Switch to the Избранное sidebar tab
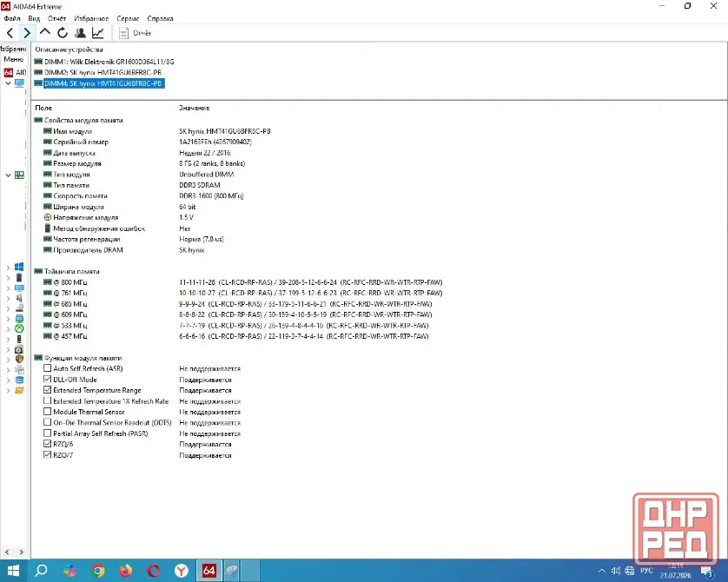Image resolution: width=728 pixels, height=582 pixels. pyautogui.click(x=13, y=49)
